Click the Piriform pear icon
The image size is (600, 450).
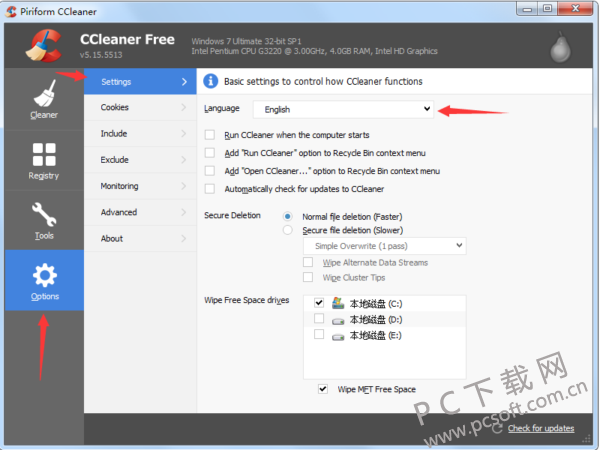click(560, 47)
